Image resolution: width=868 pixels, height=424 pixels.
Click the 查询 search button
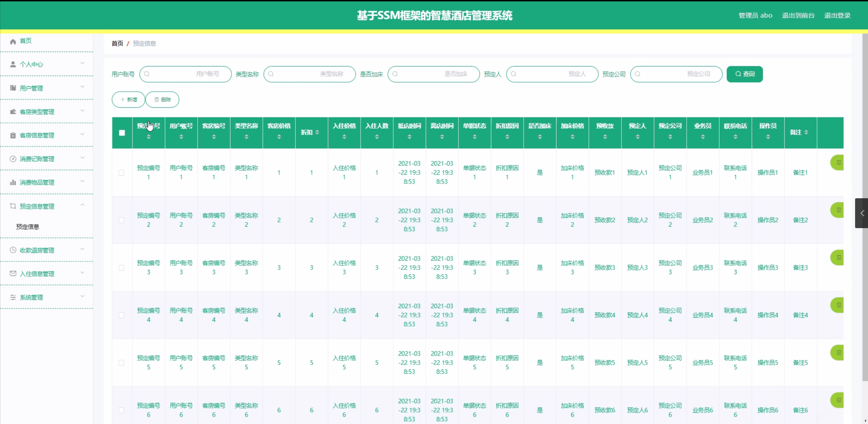744,74
